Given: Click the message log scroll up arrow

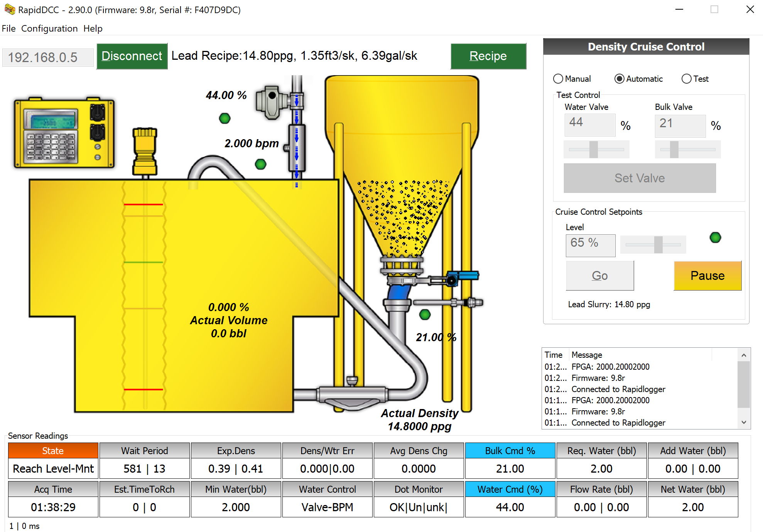Looking at the screenshot, I should click(744, 355).
